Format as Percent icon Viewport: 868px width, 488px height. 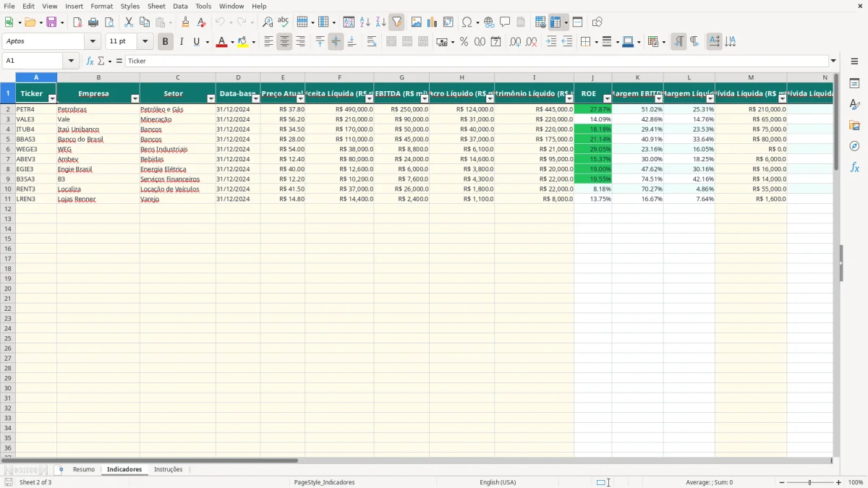(464, 42)
